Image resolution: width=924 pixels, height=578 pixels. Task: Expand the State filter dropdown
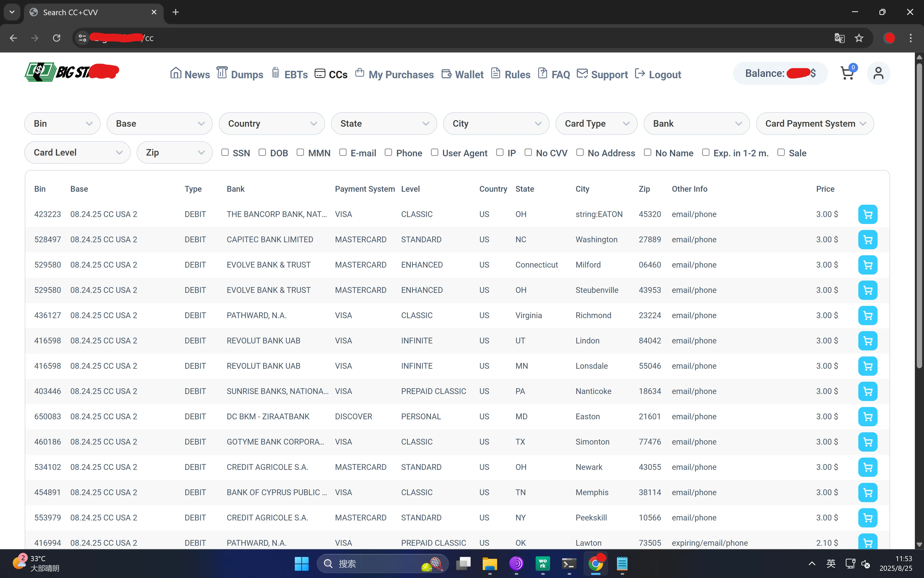(384, 124)
